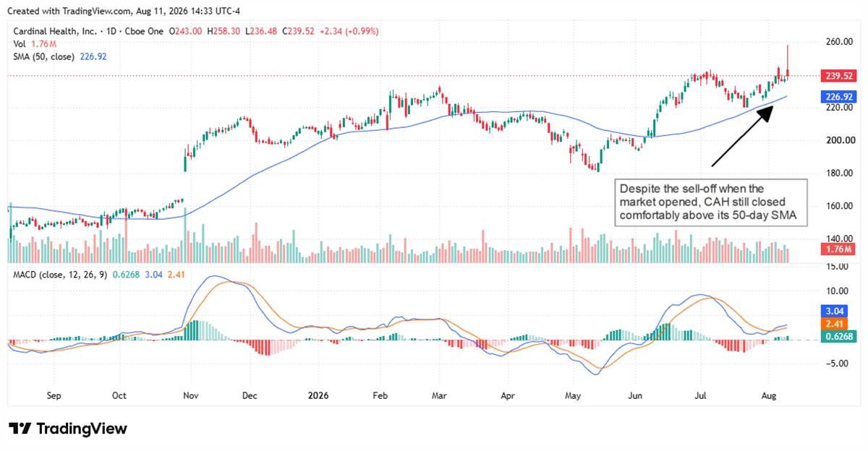Click the Jul label on the time axis
The width and height of the screenshot is (868, 451).
pyautogui.click(x=702, y=396)
